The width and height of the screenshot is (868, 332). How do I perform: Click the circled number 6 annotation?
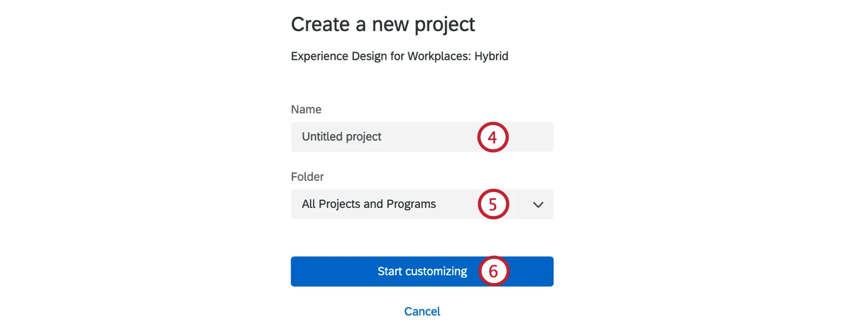(494, 271)
